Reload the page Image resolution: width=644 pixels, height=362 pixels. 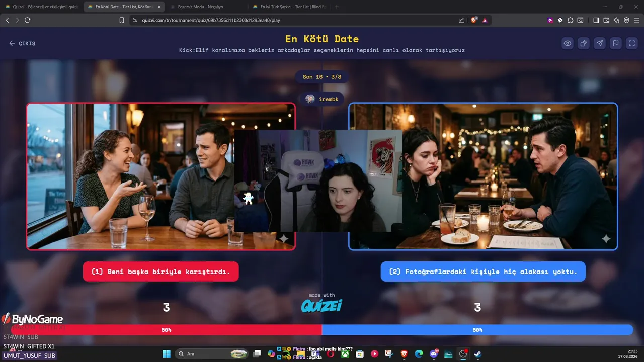tap(27, 20)
